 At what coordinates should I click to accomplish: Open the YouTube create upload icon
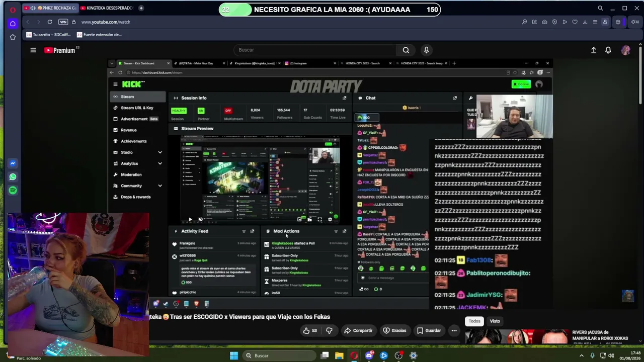[594, 50]
